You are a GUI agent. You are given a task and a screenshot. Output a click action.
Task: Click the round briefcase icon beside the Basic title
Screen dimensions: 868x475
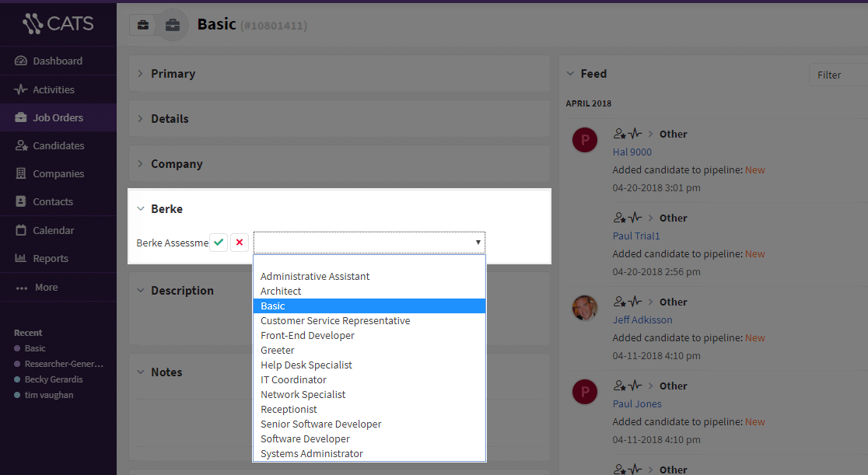(x=173, y=25)
